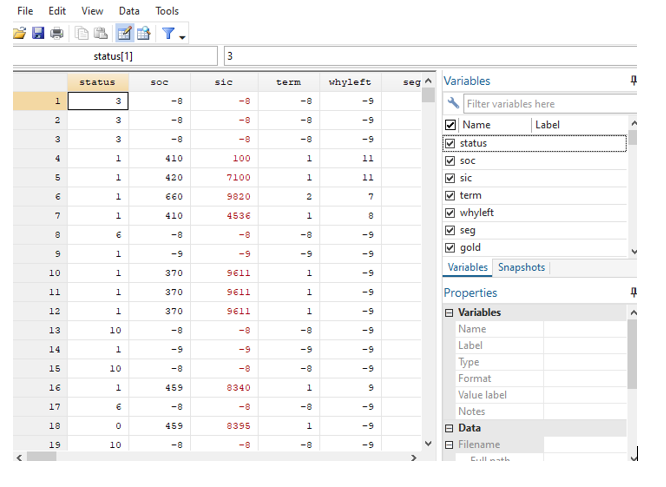Click the horizontal scrollbar thumb below grid
This screenshot has width=666, height=487.
[x=42, y=457]
